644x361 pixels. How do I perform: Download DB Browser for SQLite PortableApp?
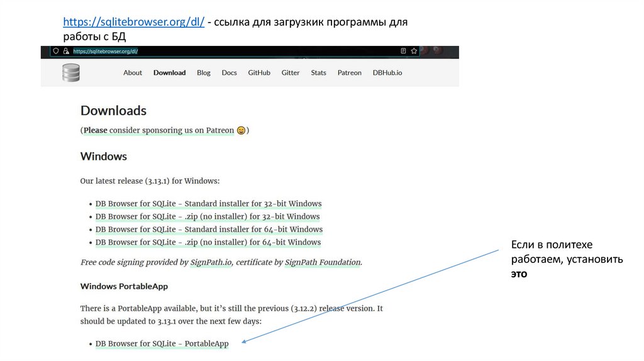pos(162,344)
